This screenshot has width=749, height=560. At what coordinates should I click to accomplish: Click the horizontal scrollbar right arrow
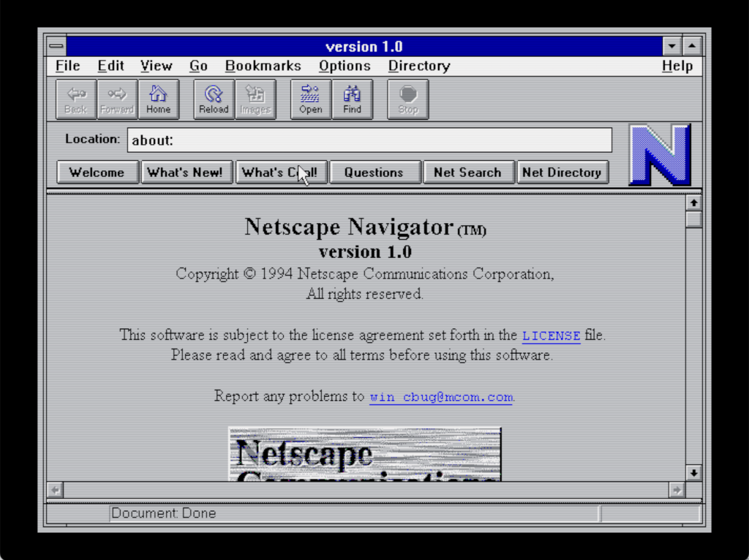(x=677, y=490)
